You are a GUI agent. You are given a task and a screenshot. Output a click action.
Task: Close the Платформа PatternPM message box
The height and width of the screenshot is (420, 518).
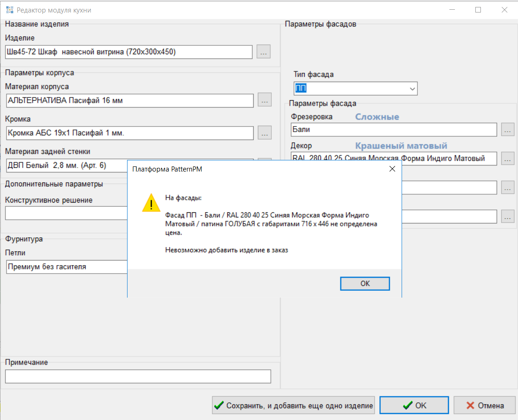tap(392, 169)
